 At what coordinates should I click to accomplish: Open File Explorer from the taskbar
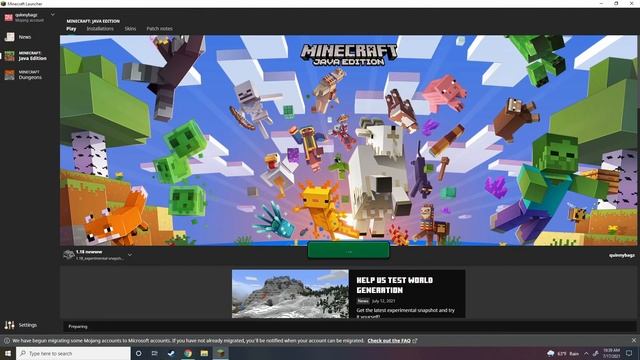pyautogui.click(x=204, y=353)
